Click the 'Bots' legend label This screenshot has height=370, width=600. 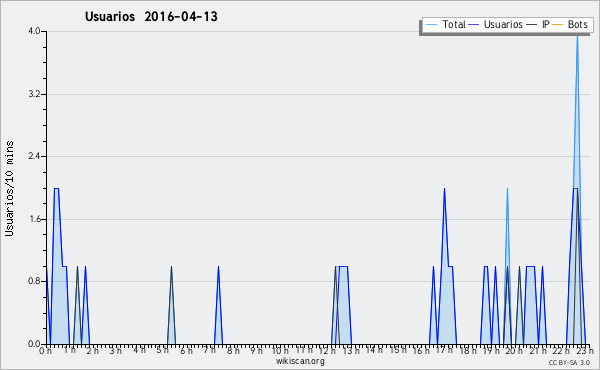pyautogui.click(x=577, y=24)
